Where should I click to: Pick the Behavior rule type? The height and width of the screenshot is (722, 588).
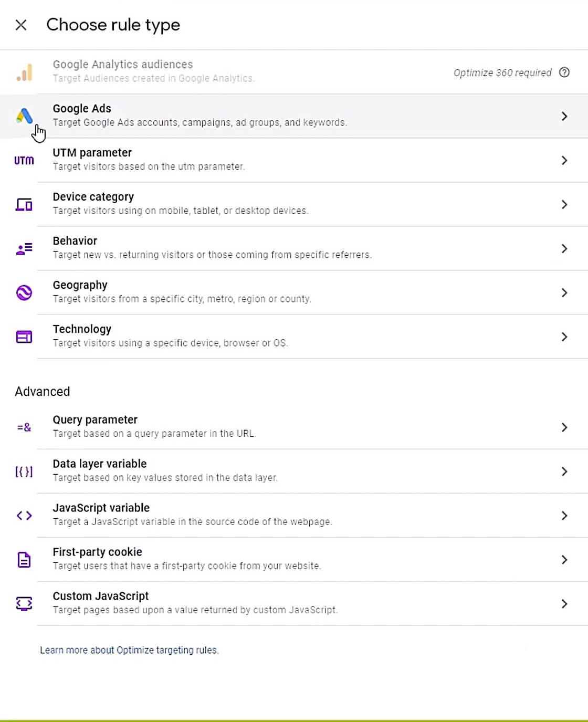294,248
